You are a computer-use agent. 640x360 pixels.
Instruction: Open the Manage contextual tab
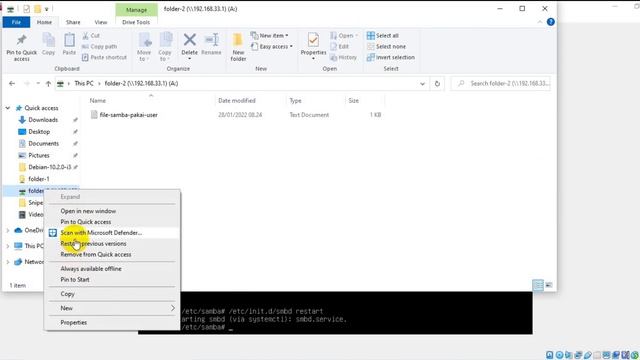pos(136,9)
